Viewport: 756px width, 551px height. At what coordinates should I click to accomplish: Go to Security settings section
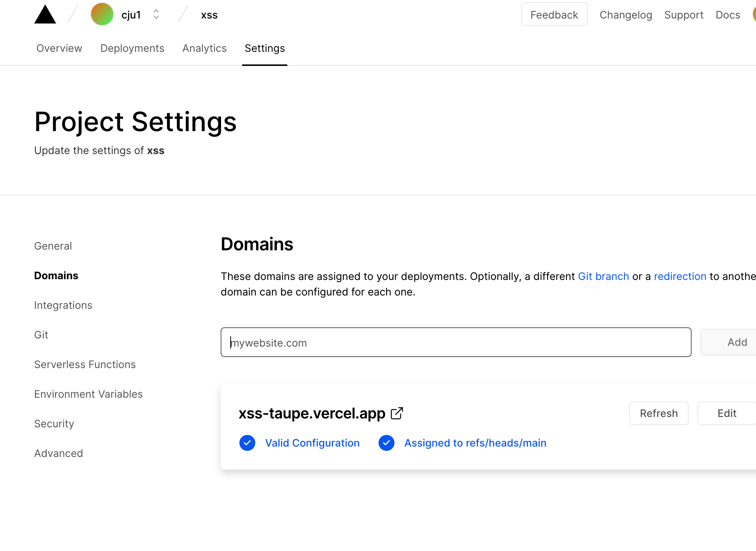[x=54, y=424]
